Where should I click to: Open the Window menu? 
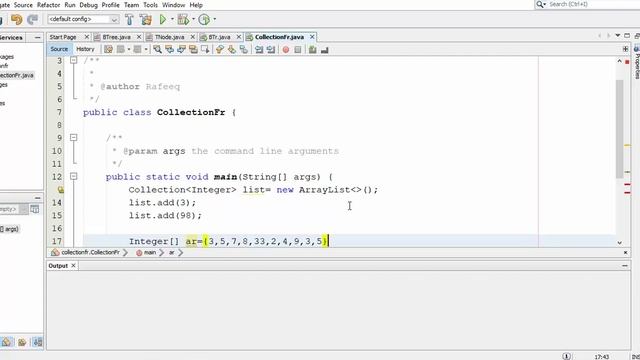pyautogui.click(x=173, y=5)
